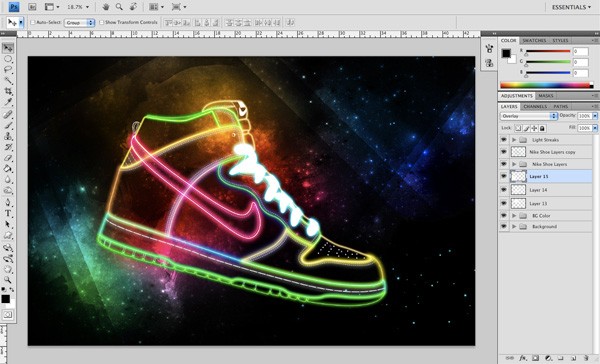Open the Auto-Select Group dropdown
Screen dimensions: 600x364
(79, 23)
